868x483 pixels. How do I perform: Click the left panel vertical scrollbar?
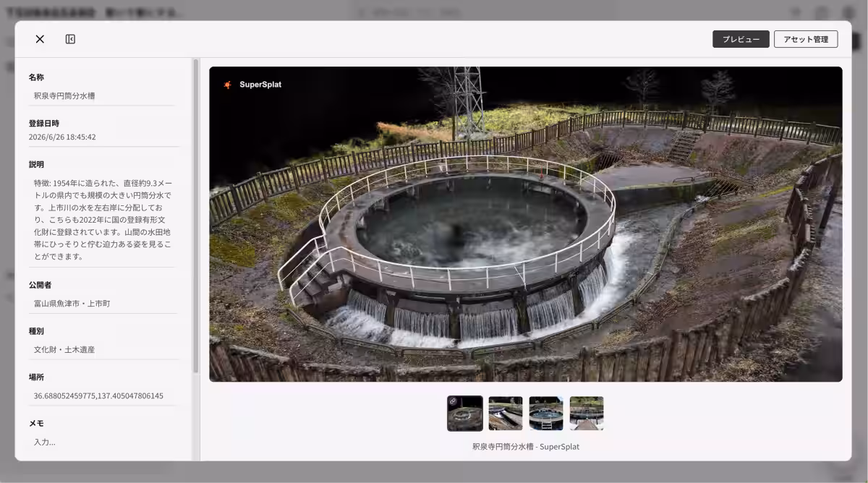coord(195,217)
